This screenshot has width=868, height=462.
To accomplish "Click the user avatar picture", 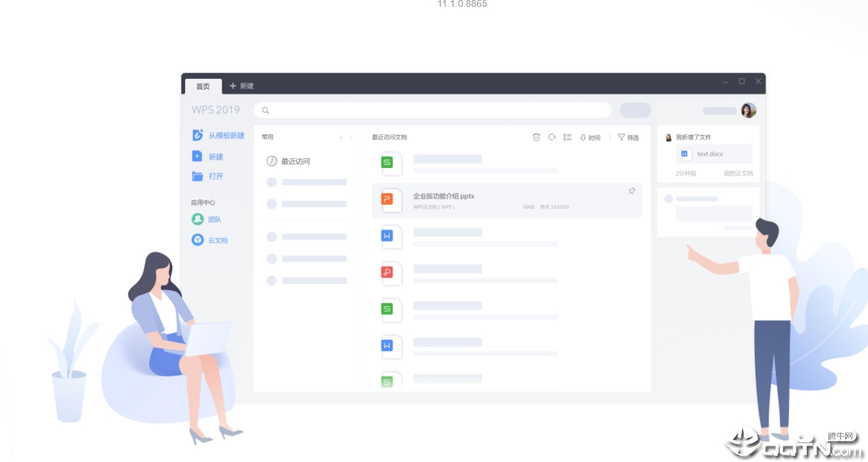I will pos(749,110).
